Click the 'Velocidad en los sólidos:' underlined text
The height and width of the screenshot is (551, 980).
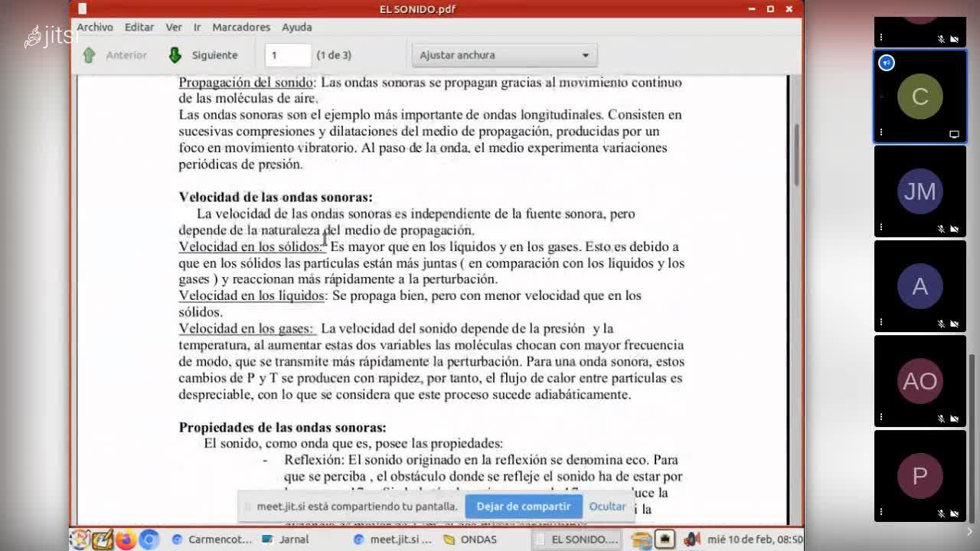pyautogui.click(x=253, y=246)
